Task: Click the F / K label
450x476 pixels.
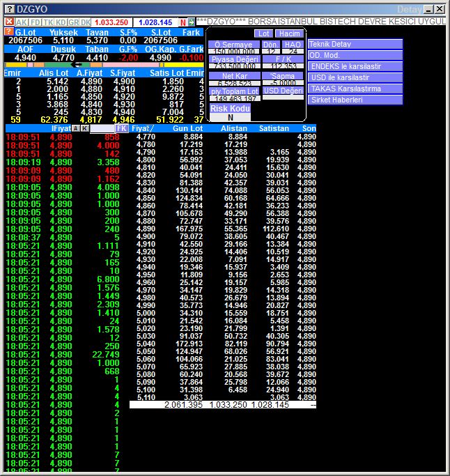Action: coord(283,59)
